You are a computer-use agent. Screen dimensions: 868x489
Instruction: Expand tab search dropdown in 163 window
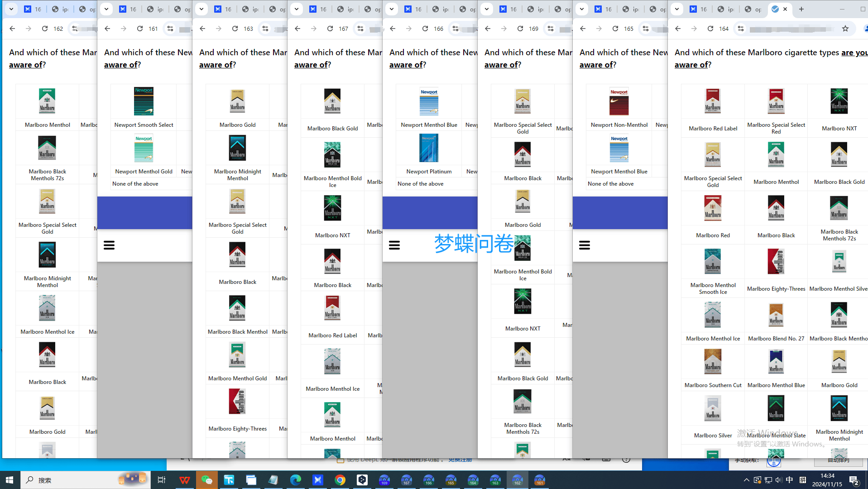[x=201, y=9]
